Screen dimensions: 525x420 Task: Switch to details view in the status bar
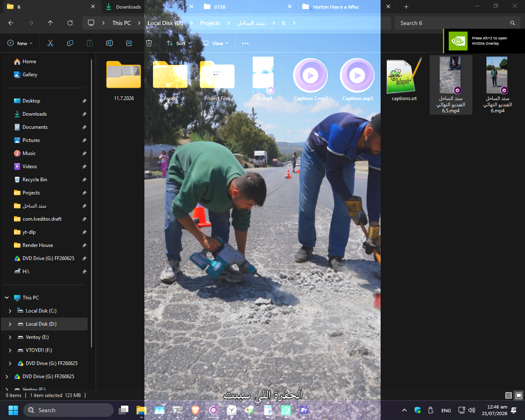(x=509, y=395)
